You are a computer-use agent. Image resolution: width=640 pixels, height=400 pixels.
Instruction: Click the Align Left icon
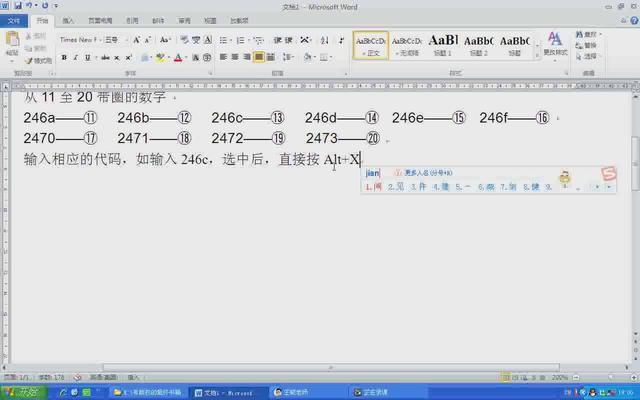point(223,57)
